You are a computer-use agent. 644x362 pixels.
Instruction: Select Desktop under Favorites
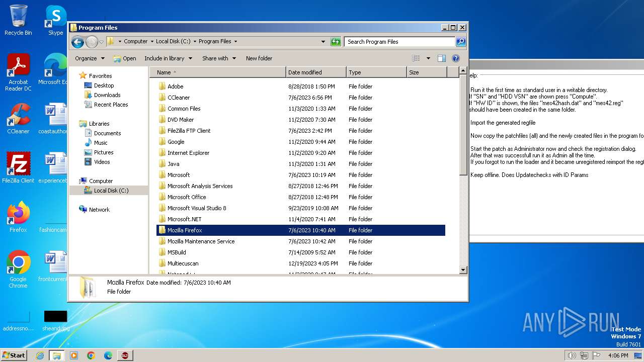click(104, 85)
